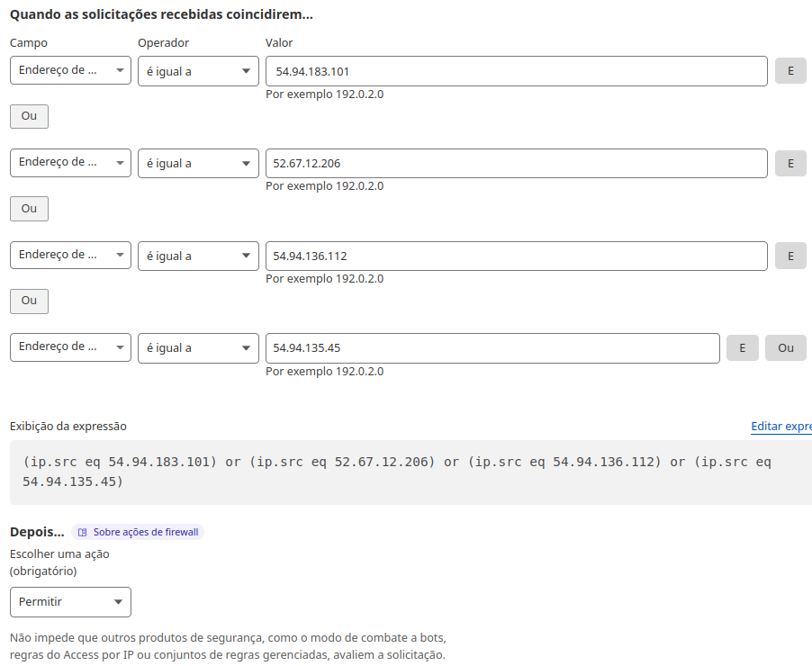Screen dimensions: 812x666
Task: Click the 'Operador' column label
Action: [164, 43]
